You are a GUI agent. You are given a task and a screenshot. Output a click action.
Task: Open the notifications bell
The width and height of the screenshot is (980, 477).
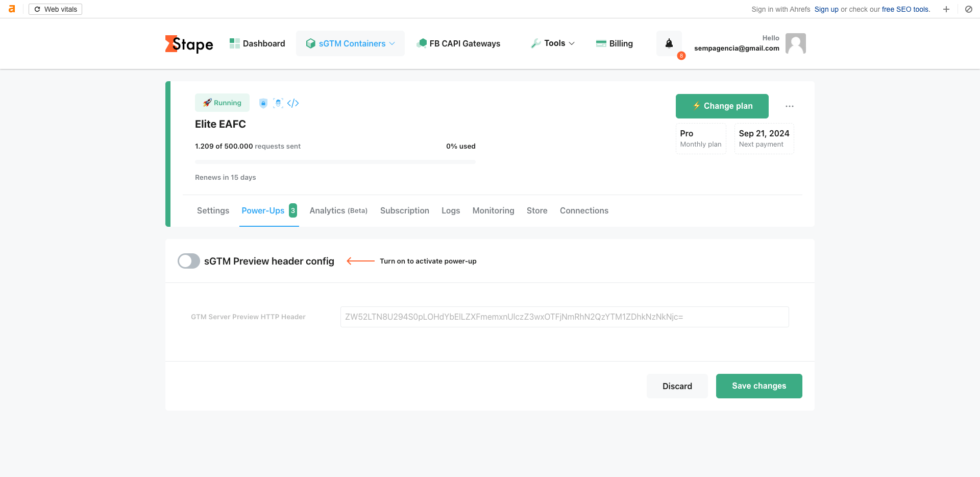[x=669, y=43]
